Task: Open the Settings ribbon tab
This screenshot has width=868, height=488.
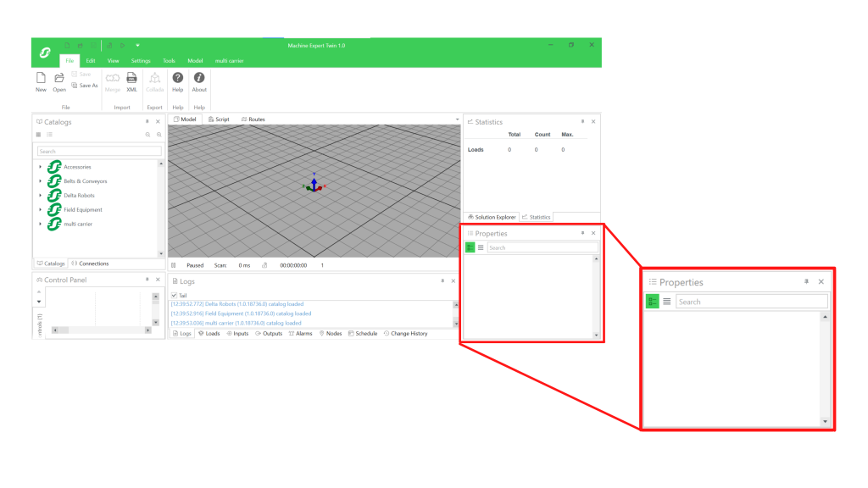Action: pos(141,61)
